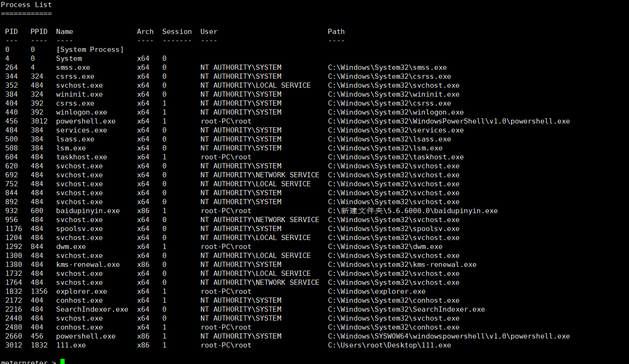The image size is (629, 364).
Task: Select the "spoolsv.exe" process name
Action: click(x=79, y=229)
